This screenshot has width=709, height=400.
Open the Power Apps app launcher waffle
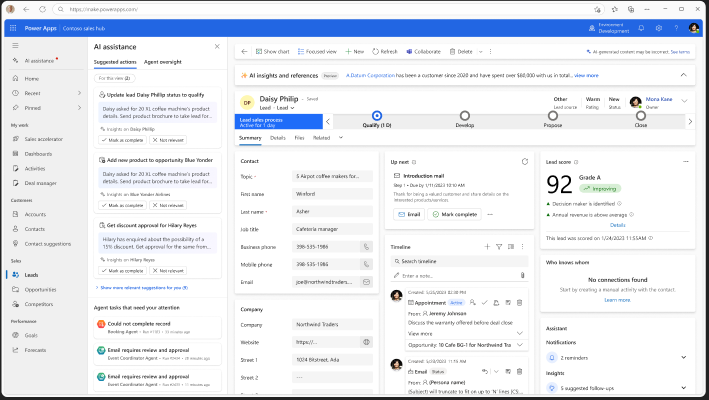pos(13,28)
